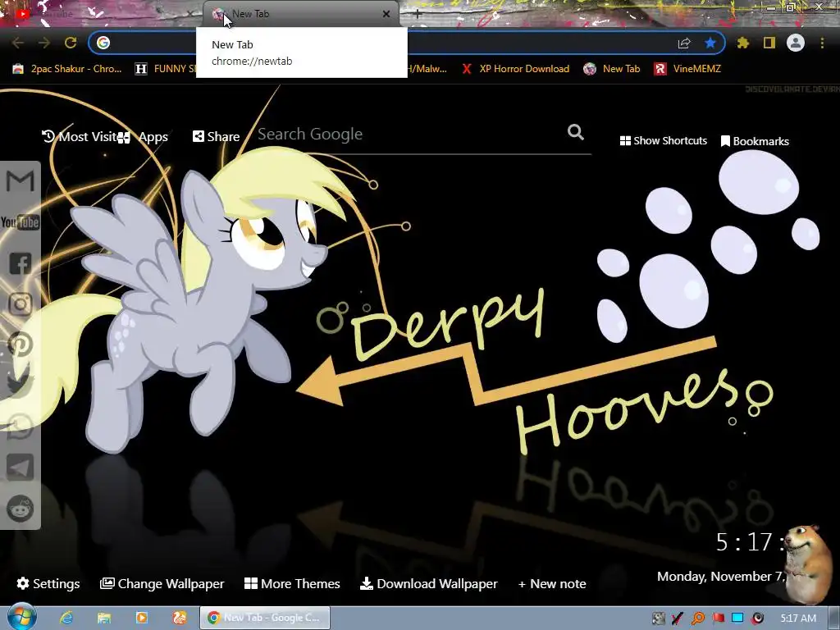The height and width of the screenshot is (630, 840).
Task: Open Windows Explorer from the taskbar
Action: coord(104,618)
